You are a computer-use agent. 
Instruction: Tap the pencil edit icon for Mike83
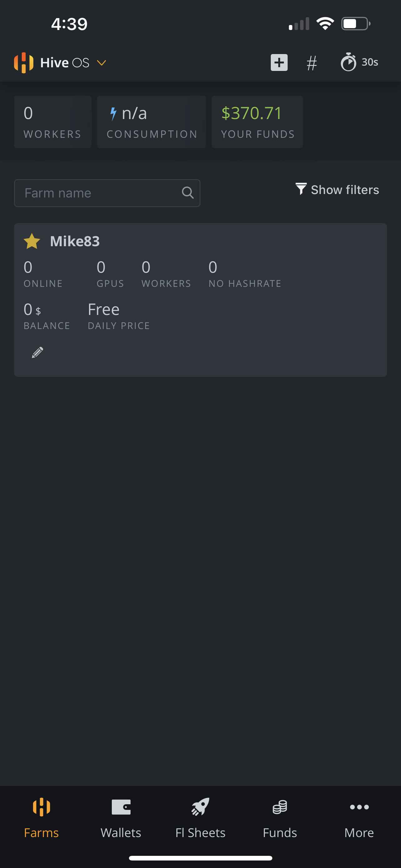tap(37, 352)
